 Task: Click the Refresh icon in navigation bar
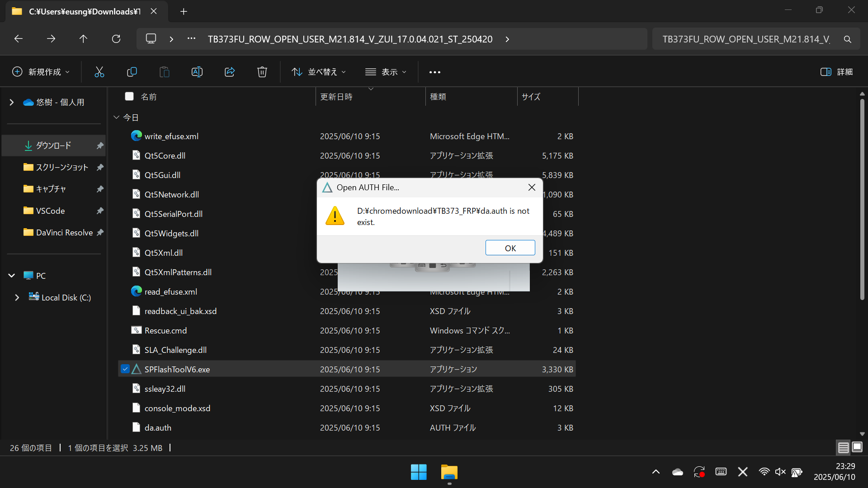tap(116, 39)
